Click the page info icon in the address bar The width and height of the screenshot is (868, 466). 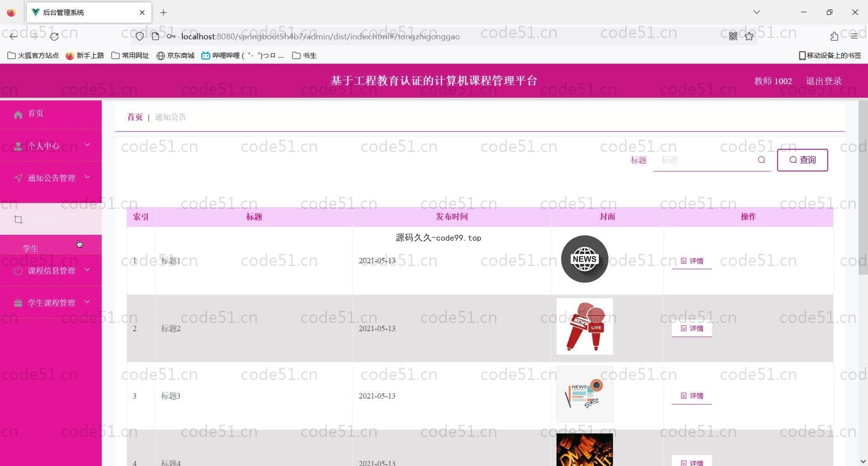pos(155,36)
